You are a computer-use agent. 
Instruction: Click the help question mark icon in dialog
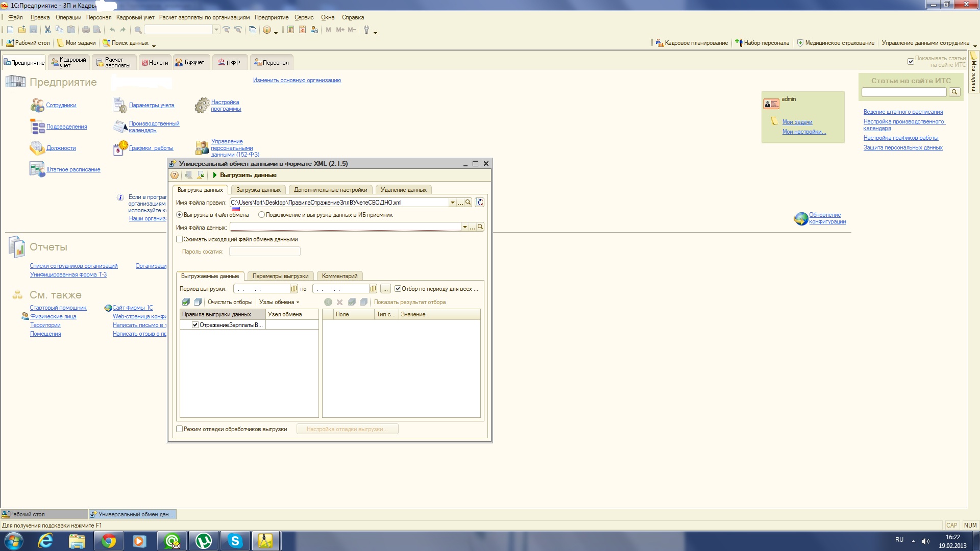(175, 175)
